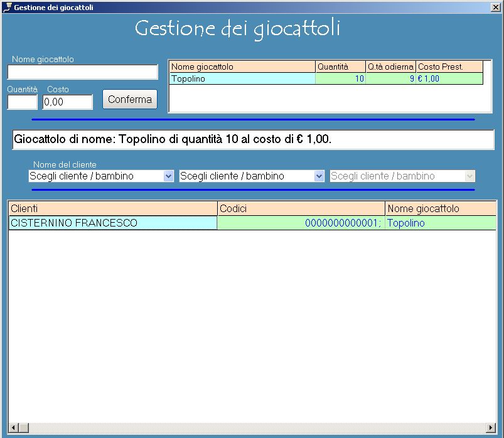The image size is (504, 438).
Task: Open the second Scegli cliente / bambino dropdown
Action: pyautogui.click(x=318, y=176)
